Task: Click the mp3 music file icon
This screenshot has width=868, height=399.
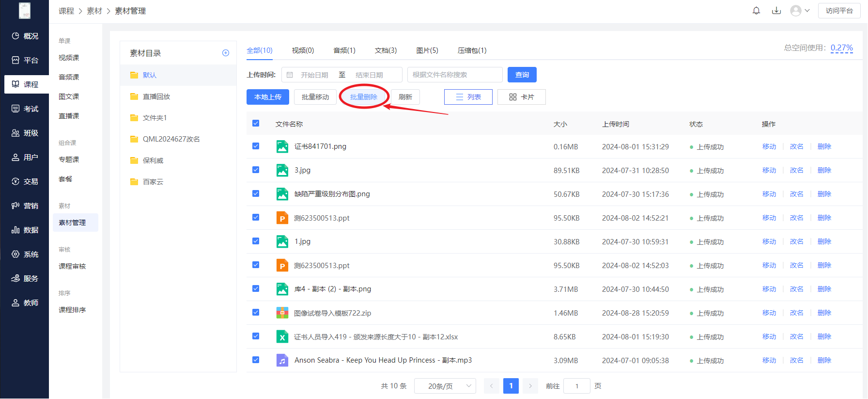Action: click(282, 360)
